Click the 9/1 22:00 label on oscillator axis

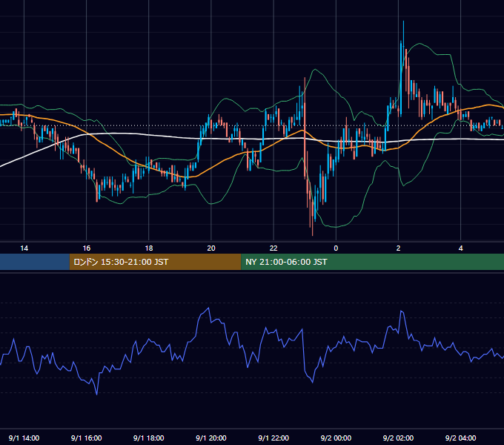[x=273, y=438]
